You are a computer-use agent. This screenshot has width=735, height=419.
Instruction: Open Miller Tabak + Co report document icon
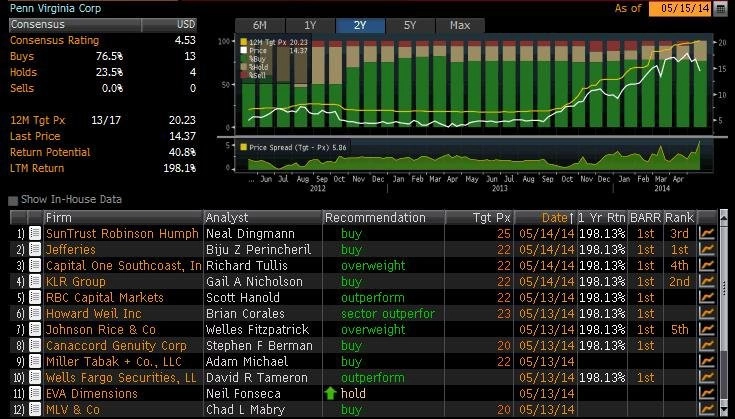coord(35,361)
